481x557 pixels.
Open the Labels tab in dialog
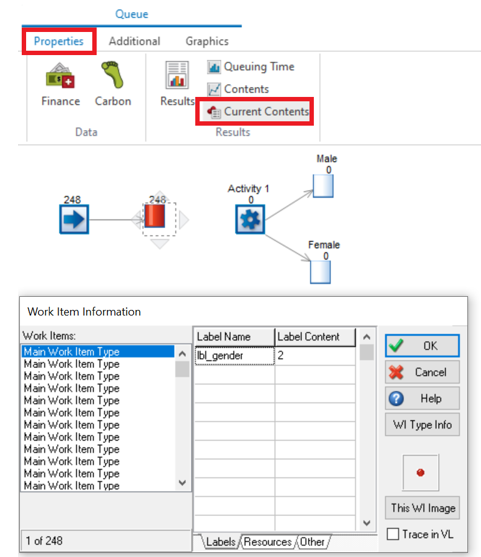coord(220,542)
